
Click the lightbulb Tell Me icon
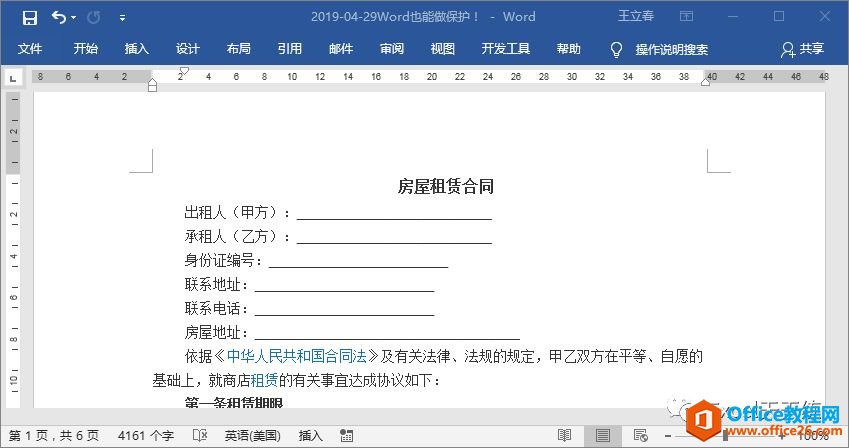click(x=616, y=49)
